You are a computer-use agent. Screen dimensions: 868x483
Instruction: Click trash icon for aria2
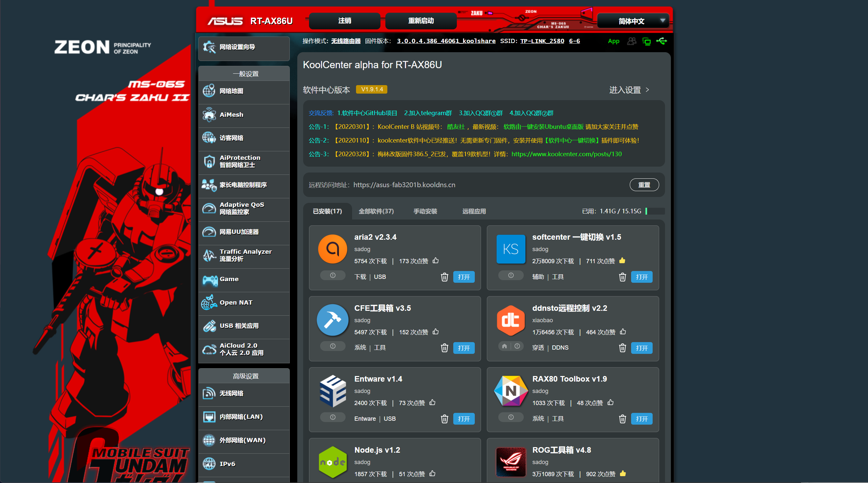pos(444,277)
